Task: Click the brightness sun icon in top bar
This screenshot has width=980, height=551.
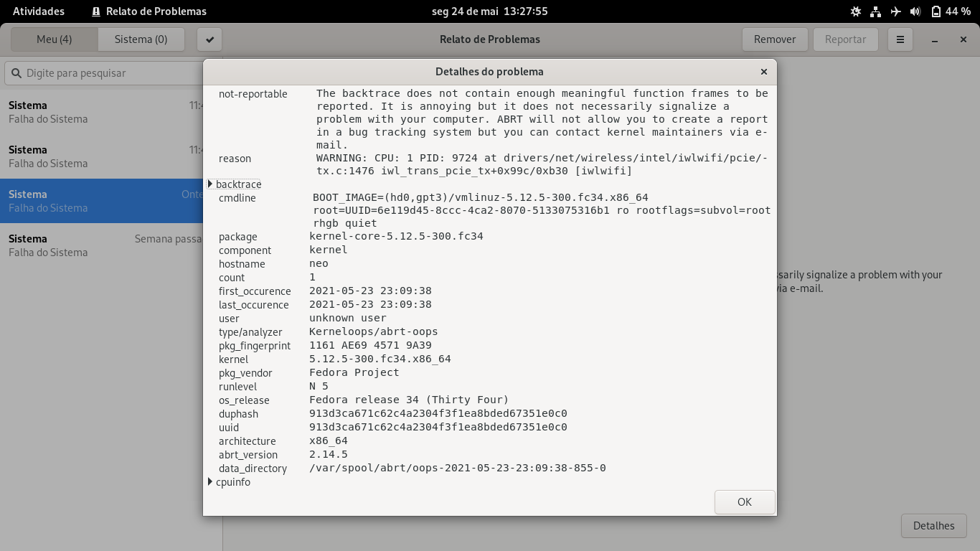Action: pos(856,11)
